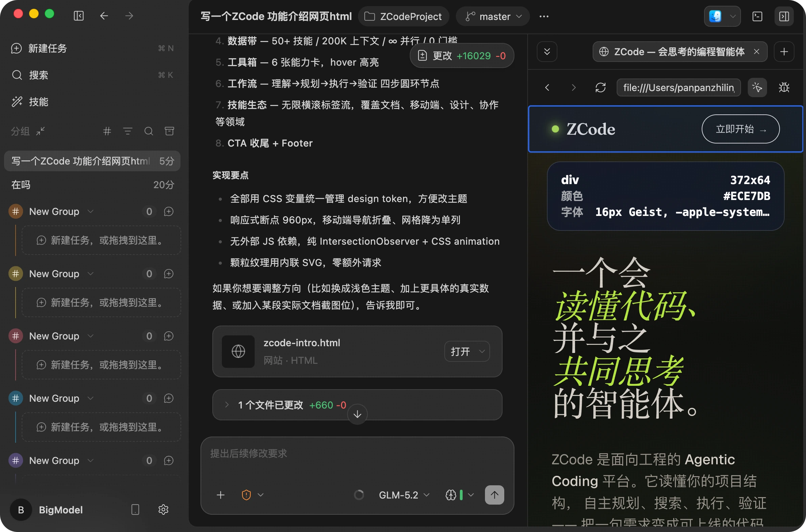Add a task to the yellow New Group

[x=169, y=273]
